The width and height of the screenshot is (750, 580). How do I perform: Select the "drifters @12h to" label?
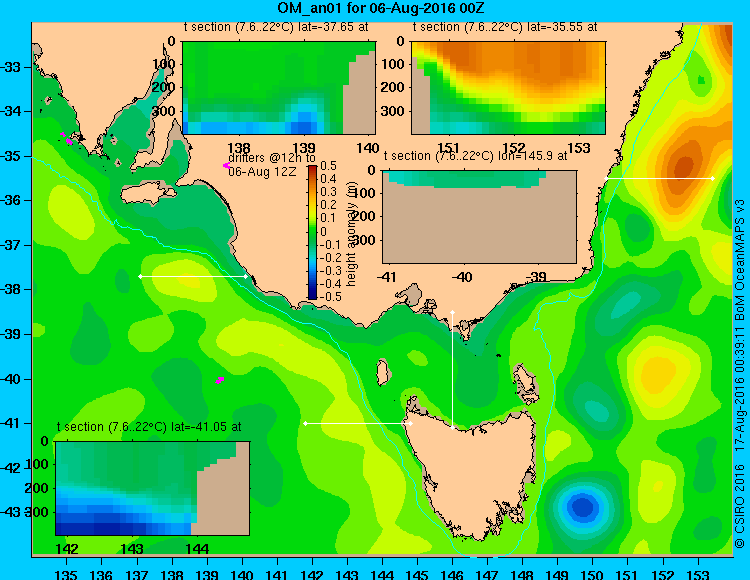click(272, 158)
